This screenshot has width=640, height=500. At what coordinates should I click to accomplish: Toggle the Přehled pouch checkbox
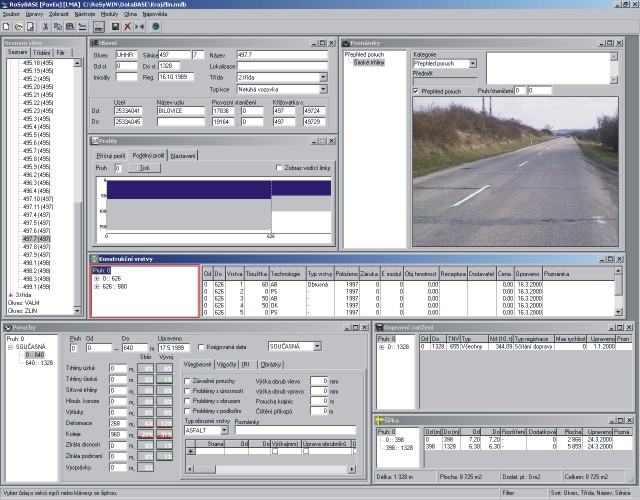[x=417, y=91]
